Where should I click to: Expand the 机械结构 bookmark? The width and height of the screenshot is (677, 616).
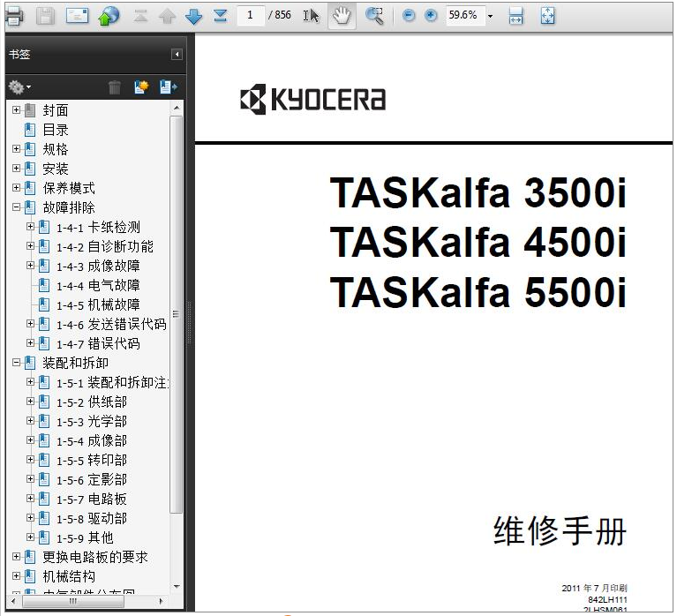pos(16,576)
